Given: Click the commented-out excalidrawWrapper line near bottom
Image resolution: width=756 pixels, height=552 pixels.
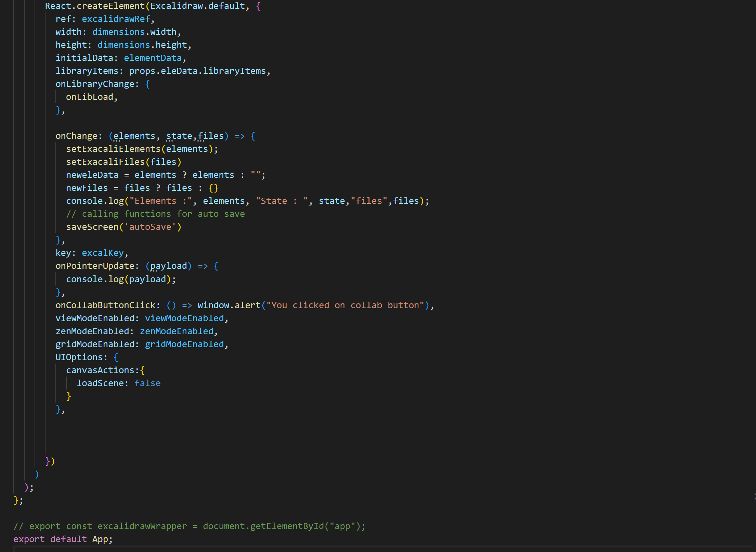Looking at the screenshot, I should [x=189, y=526].
